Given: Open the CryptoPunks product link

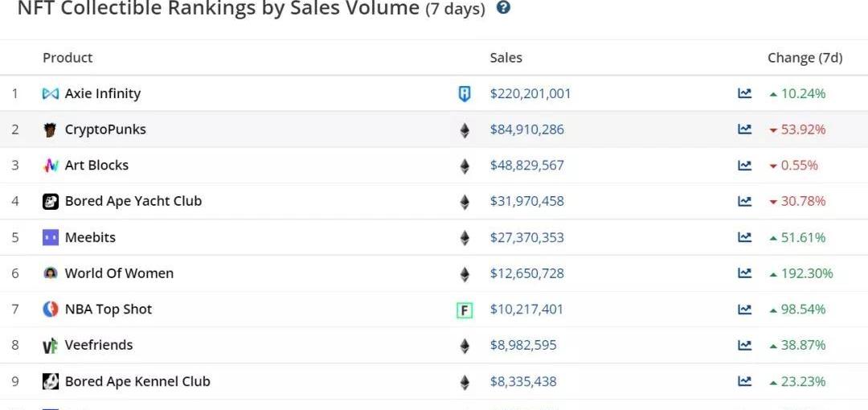Looking at the screenshot, I should click(x=105, y=129).
